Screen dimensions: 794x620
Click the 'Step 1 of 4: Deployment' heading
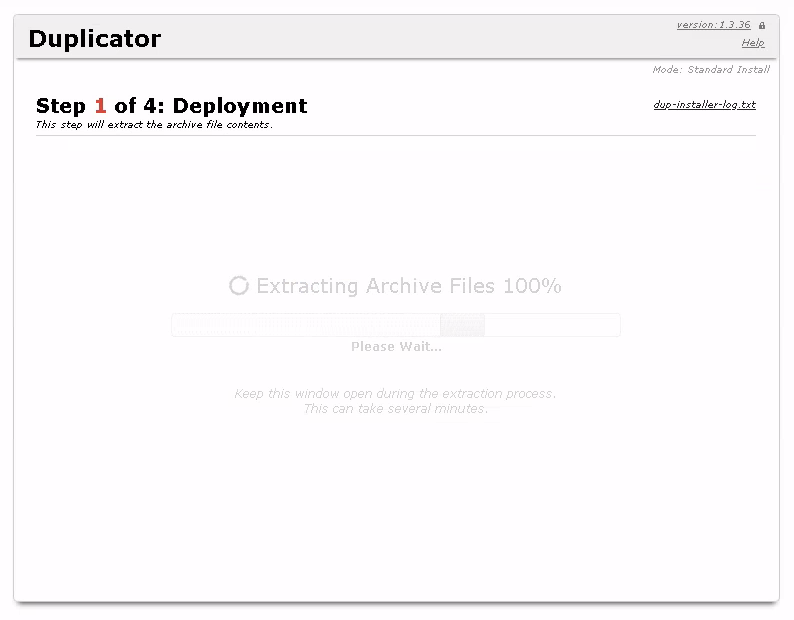[172, 106]
